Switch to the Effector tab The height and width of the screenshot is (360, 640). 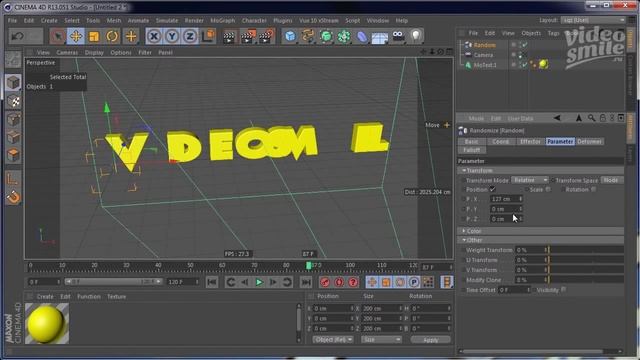pyautogui.click(x=530, y=142)
